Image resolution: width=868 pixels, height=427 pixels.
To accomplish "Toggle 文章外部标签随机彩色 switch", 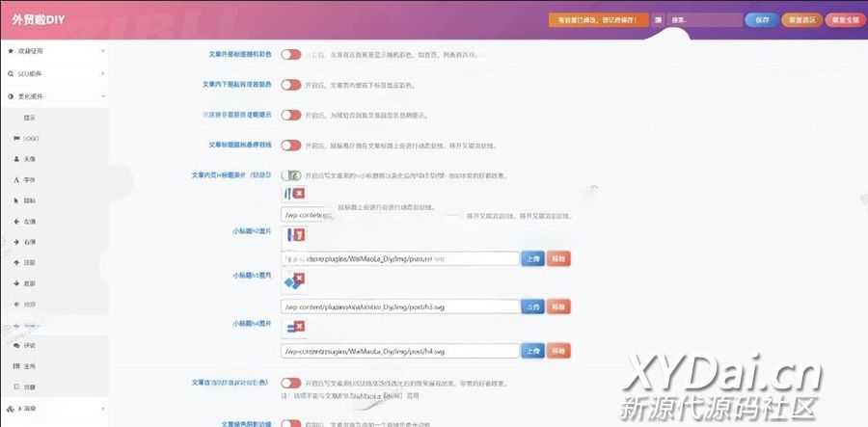I will tap(290, 54).
